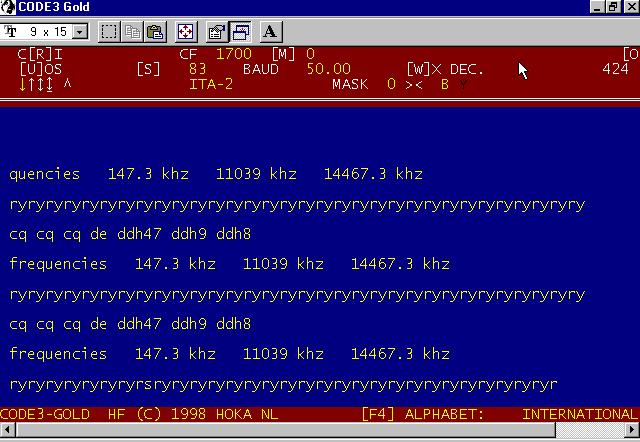Click the Paste clipboard icon
The width and height of the screenshot is (640, 442).
tap(154, 31)
